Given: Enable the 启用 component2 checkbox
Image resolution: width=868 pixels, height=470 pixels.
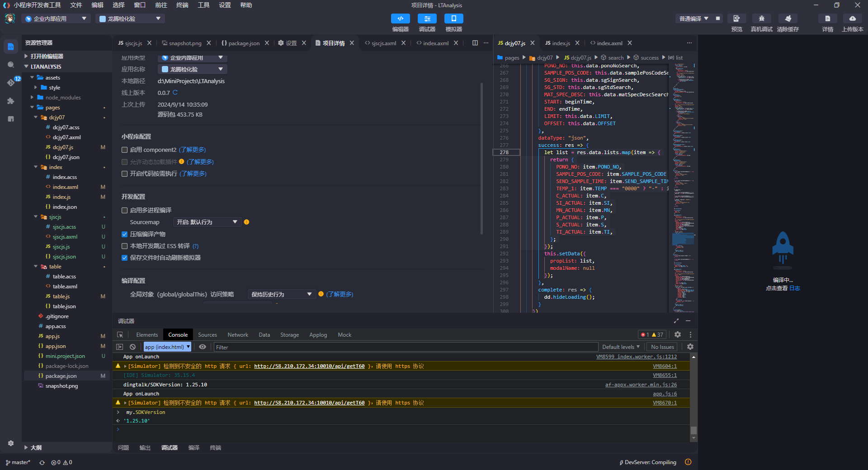Looking at the screenshot, I should coord(124,150).
